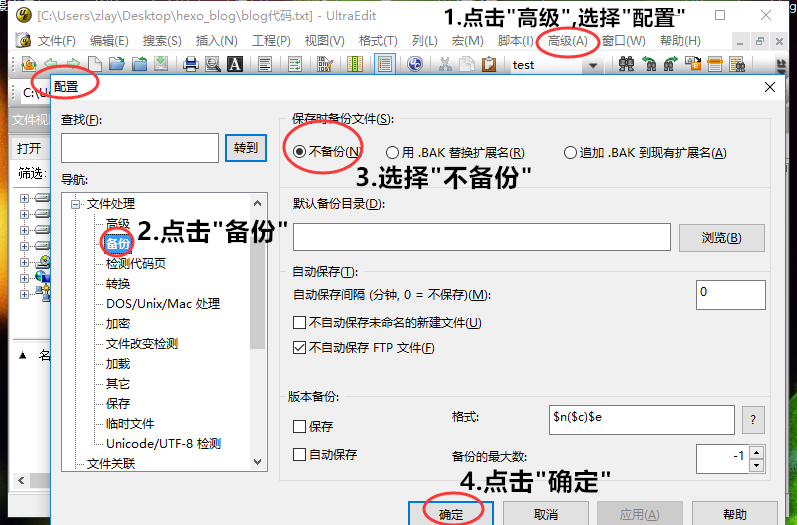Click the auto-save interval field
The width and height of the screenshot is (797, 525).
coord(730,295)
